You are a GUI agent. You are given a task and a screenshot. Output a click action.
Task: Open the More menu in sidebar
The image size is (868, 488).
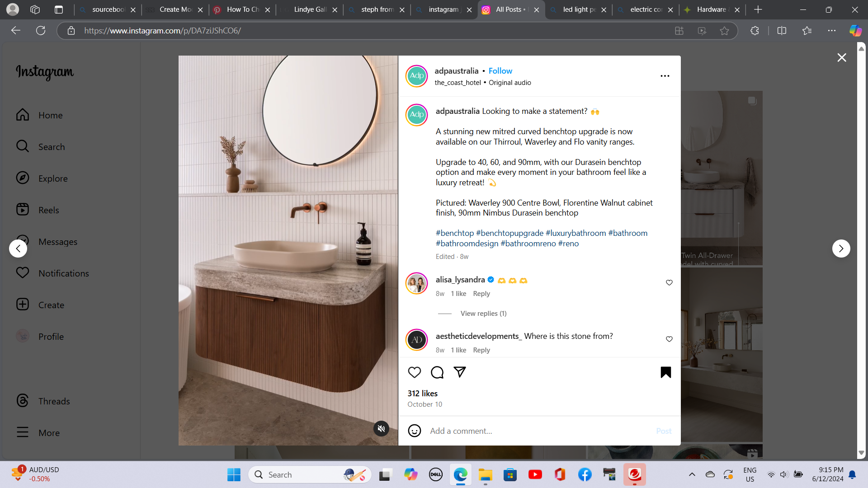tap(49, 433)
